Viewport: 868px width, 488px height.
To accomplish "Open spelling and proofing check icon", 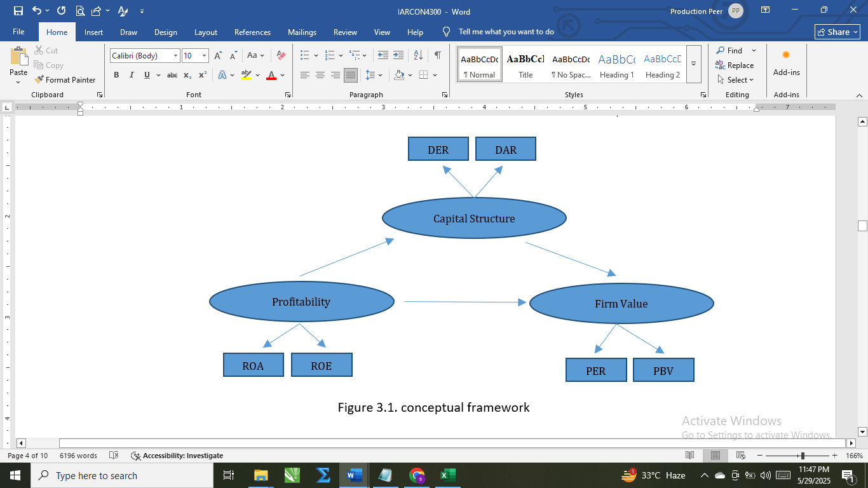I will 114,456.
